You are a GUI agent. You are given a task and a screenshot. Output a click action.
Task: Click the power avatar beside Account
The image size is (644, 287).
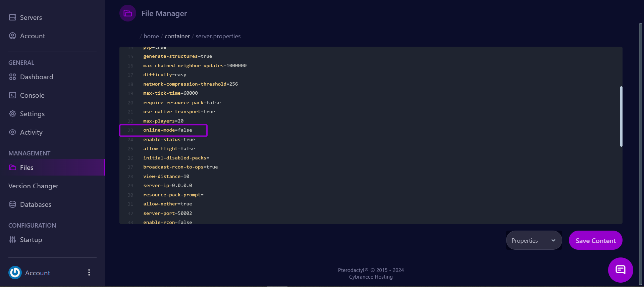(x=15, y=273)
